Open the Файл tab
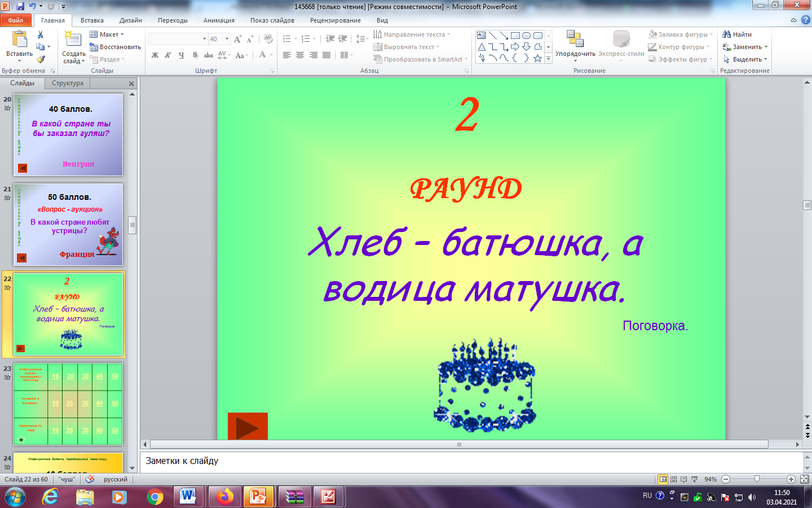812x508 pixels. coord(16,20)
